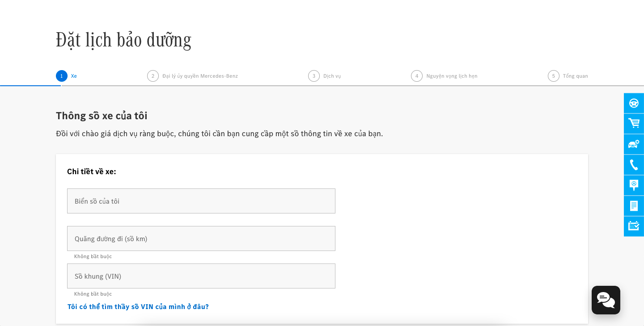Open the Mercedes dealer locator pin icon
The height and width of the screenshot is (326, 644).
(x=634, y=185)
